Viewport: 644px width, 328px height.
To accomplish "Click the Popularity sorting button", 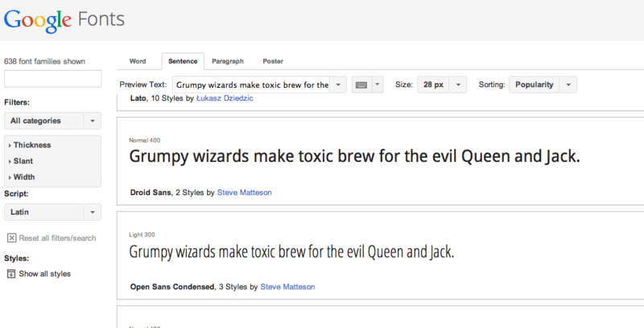I will [535, 85].
